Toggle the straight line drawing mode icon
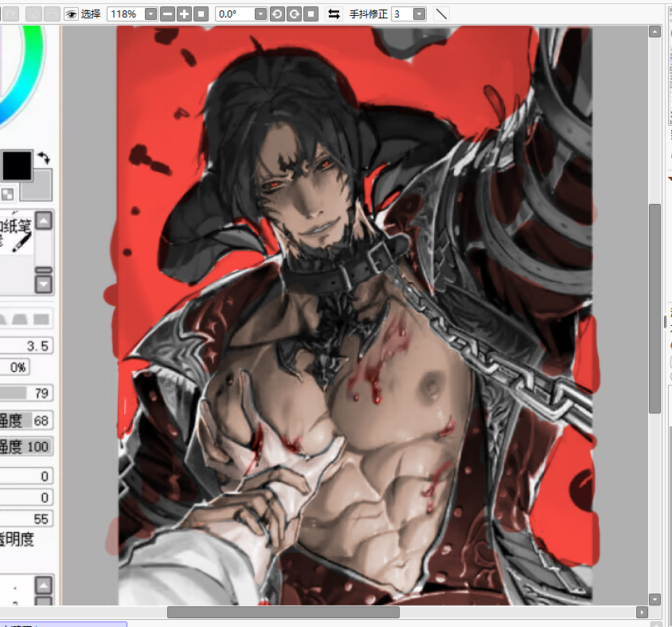This screenshot has height=627, width=672. coord(441,14)
